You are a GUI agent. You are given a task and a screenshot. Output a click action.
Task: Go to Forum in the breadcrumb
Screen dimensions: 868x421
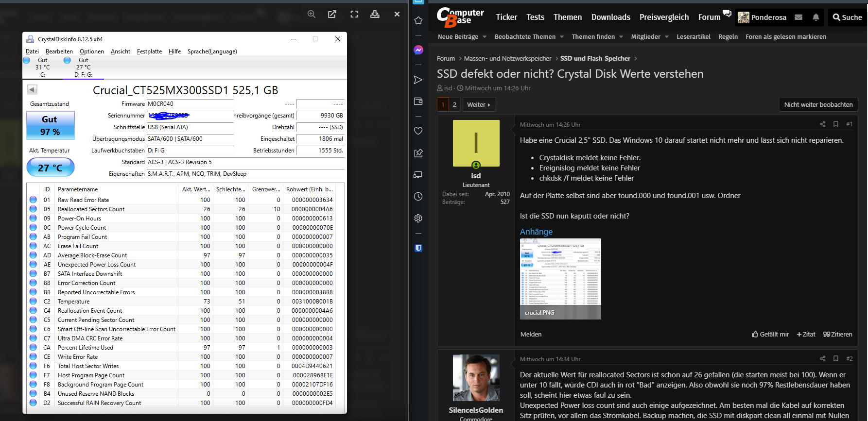(446, 58)
